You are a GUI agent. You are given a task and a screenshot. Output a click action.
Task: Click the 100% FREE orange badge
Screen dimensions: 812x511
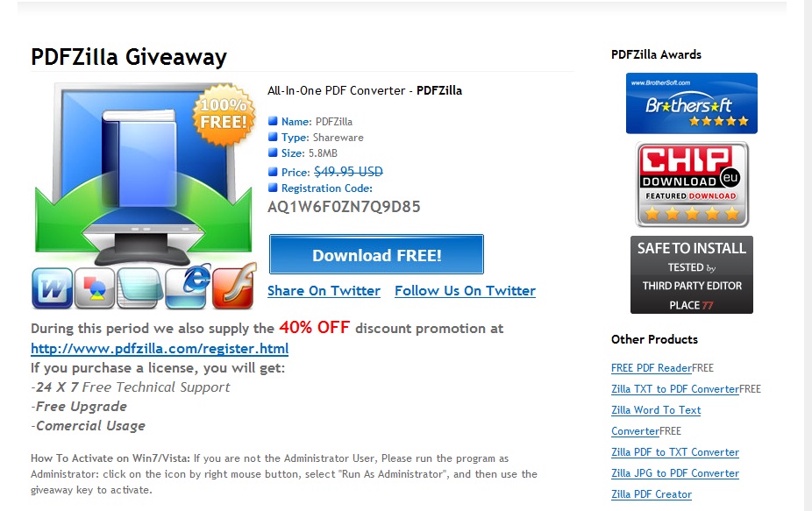[x=224, y=114]
